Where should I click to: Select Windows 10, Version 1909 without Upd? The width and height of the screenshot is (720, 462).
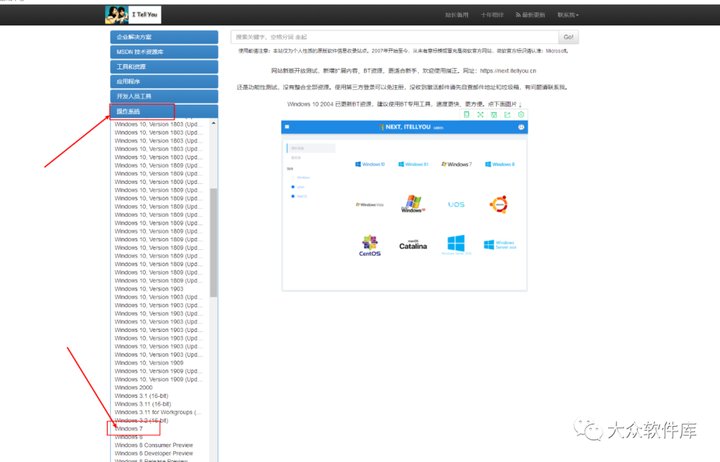(x=149, y=363)
